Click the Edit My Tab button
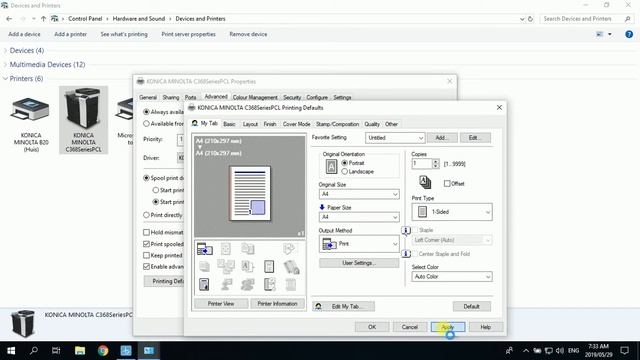The width and height of the screenshot is (640, 360). click(344, 307)
